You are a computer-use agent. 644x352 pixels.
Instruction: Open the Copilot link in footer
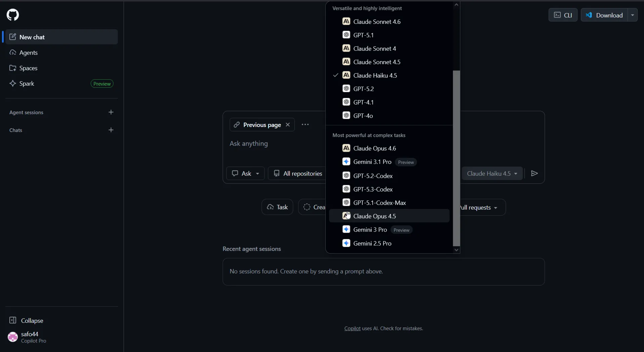click(x=352, y=328)
